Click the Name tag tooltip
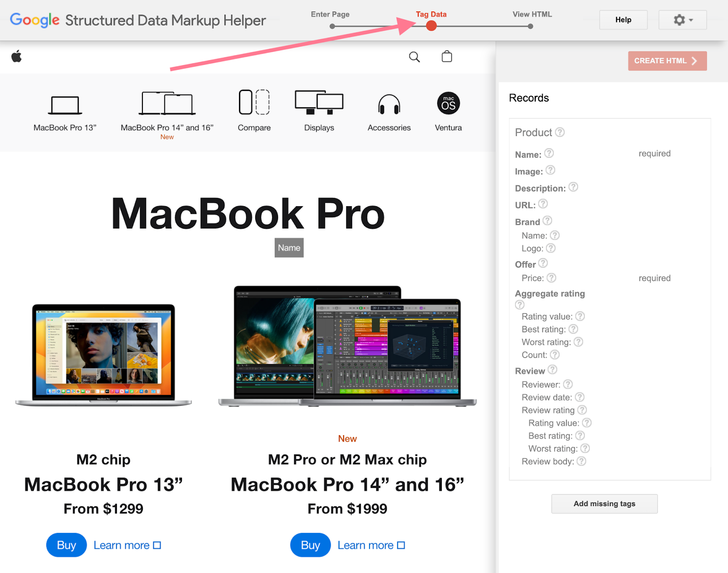 [x=289, y=248]
